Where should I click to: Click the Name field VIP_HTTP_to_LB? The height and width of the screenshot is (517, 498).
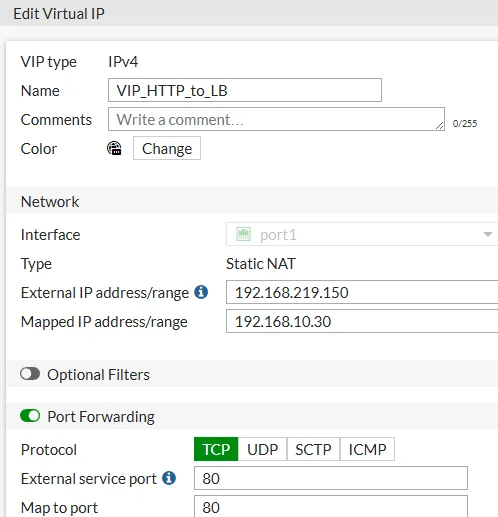click(x=245, y=90)
